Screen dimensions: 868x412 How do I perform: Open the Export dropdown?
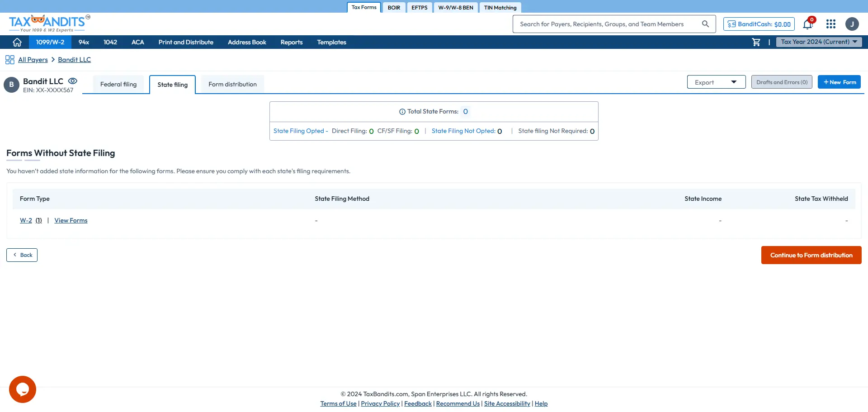[x=716, y=82]
